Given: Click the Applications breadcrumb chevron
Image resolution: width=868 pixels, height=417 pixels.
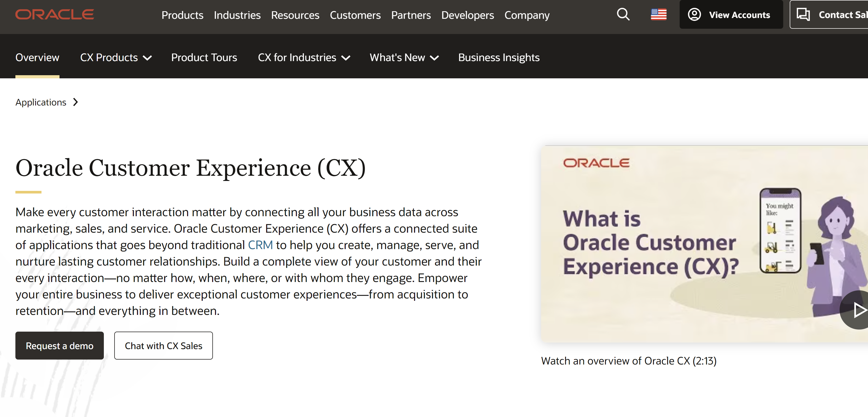Looking at the screenshot, I should click(x=76, y=102).
